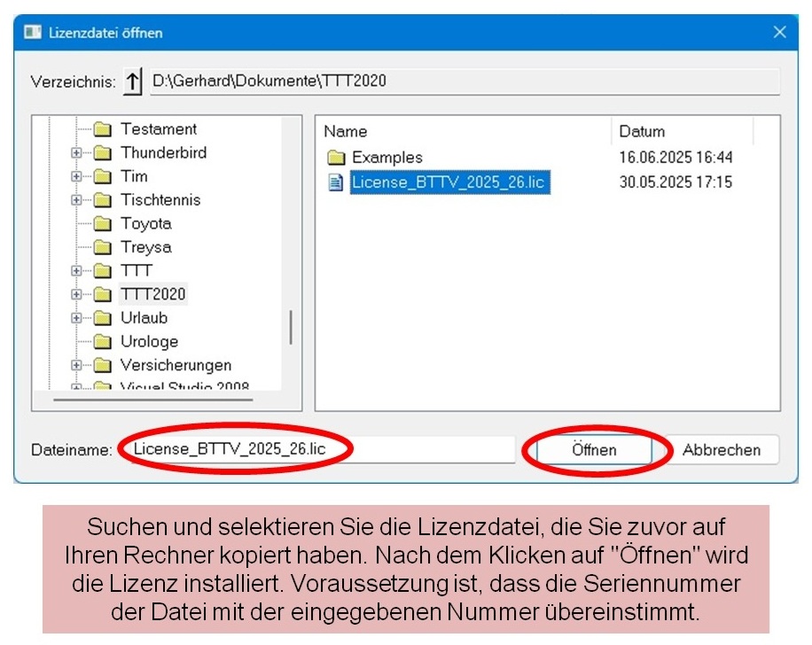The height and width of the screenshot is (645, 812).
Task: Select Versicherungen in the folder tree
Action: [x=176, y=365]
